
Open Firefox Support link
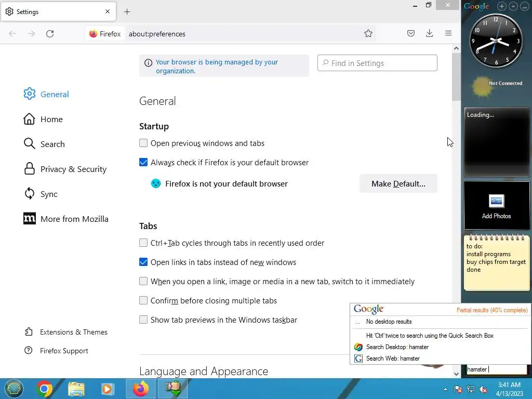point(56,351)
